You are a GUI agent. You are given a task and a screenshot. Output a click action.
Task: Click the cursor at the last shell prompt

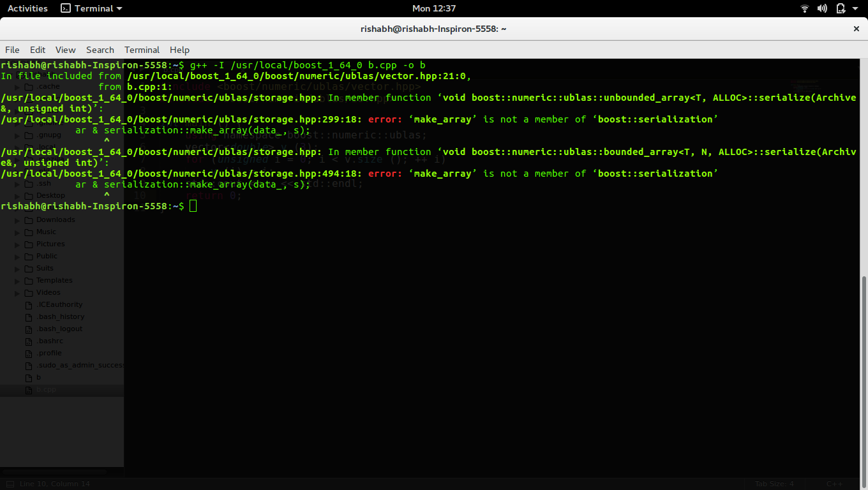coord(193,206)
